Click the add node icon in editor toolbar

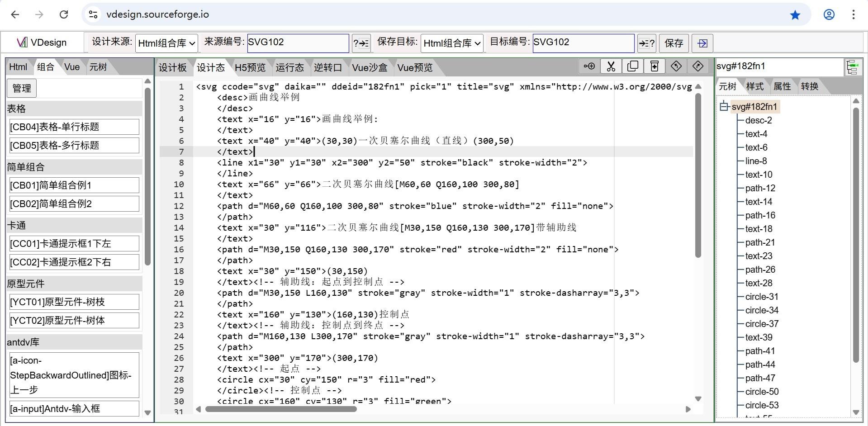coord(589,66)
